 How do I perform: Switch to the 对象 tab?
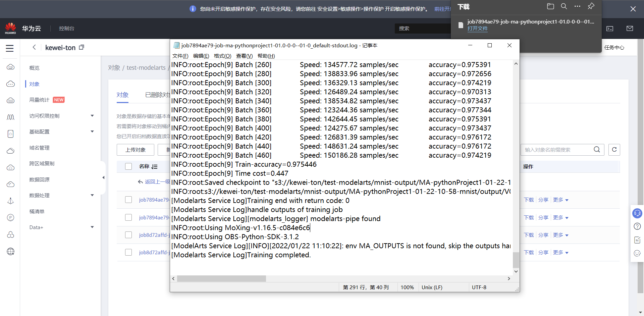[x=122, y=95]
